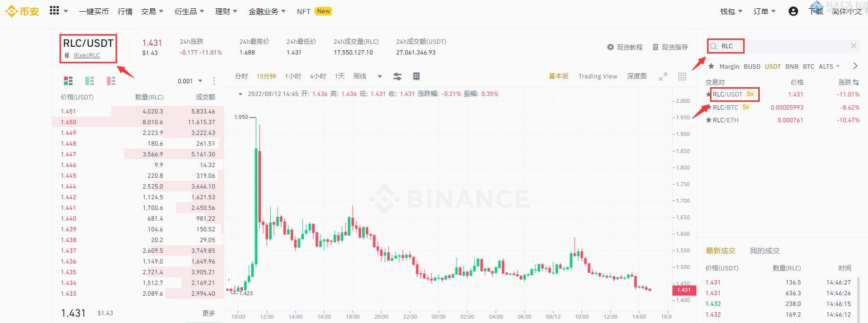
Task: Toggle favorite star for RLC/ETH
Action: coord(709,120)
